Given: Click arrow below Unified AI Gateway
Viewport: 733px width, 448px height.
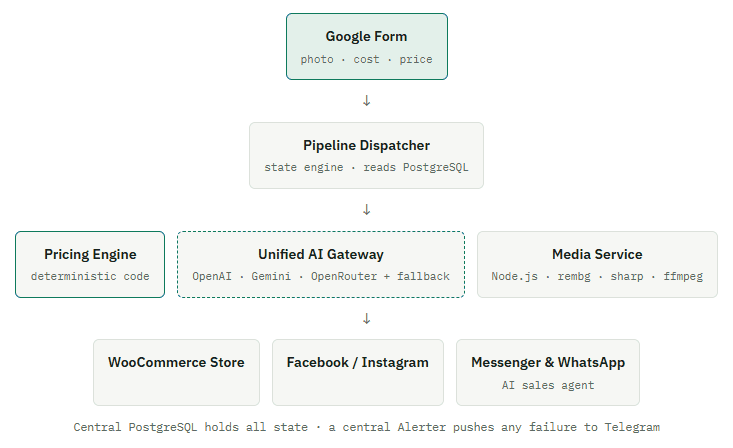Looking at the screenshot, I should point(367,318).
